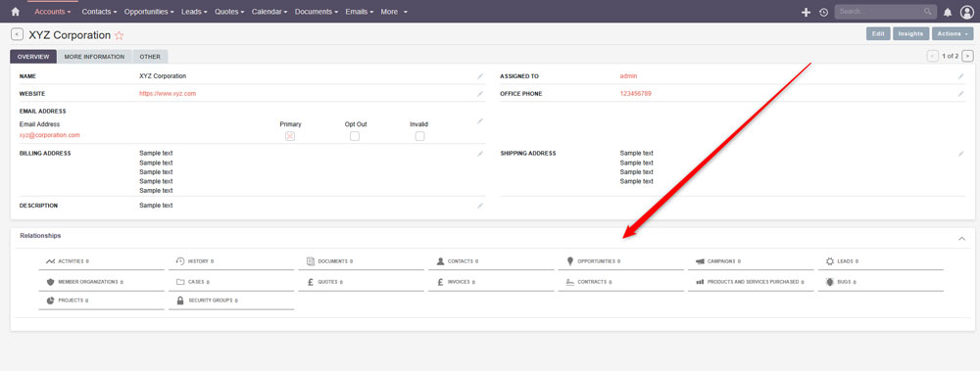This screenshot has width=980, height=371.
Task: Switch to the Overview tab
Action: coord(33,57)
